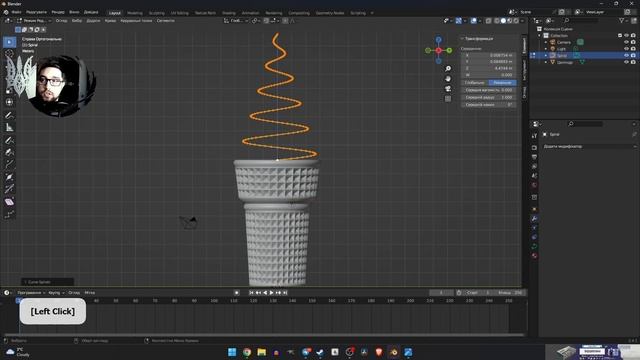The width and height of the screenshot is (640, 360).
Task: Hide the Spiral object via eye icon
Action: click(627, 55)
